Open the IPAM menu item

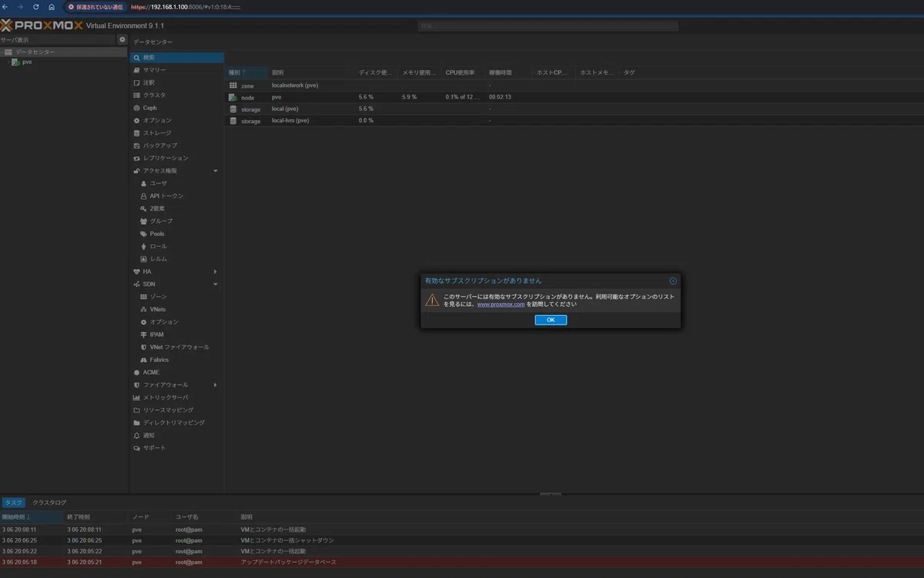pyautogui.click(x=177, y=334)
